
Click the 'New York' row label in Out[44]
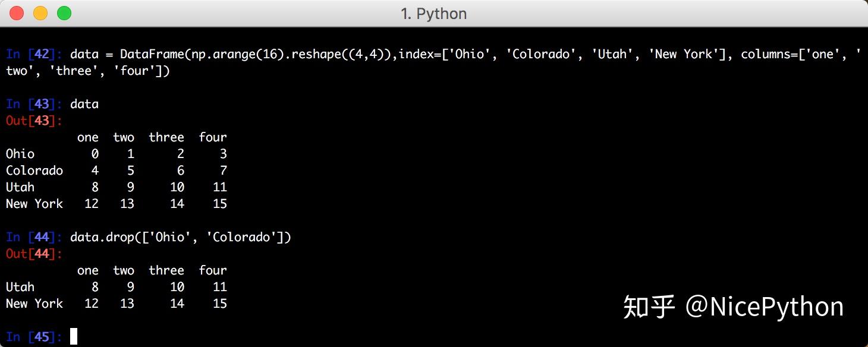click(x=34, y=303)
